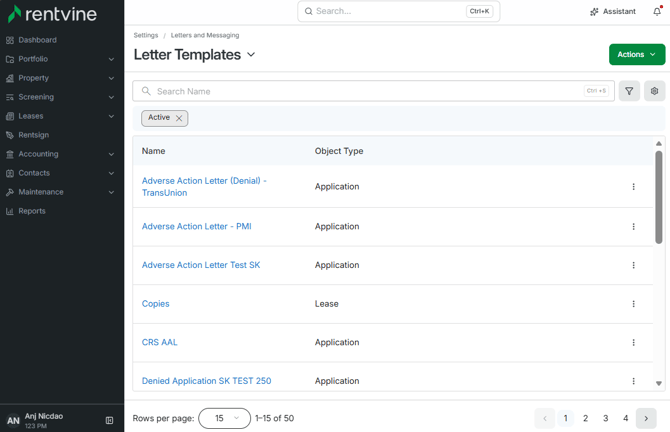
Task: Go to Reports in sidebar
Action: coord(32,211)
